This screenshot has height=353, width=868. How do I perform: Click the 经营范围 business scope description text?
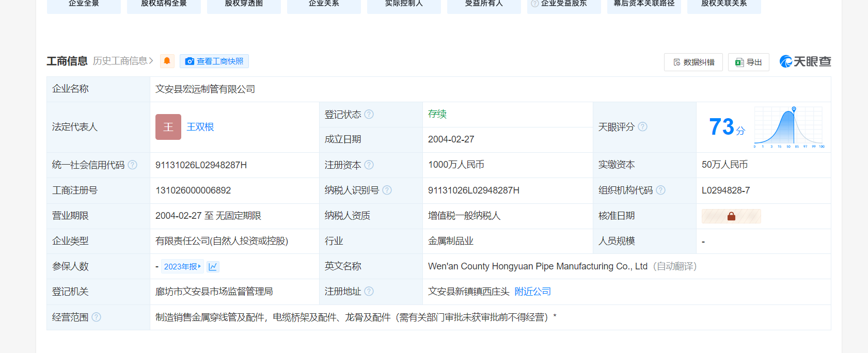click(356, 317)
